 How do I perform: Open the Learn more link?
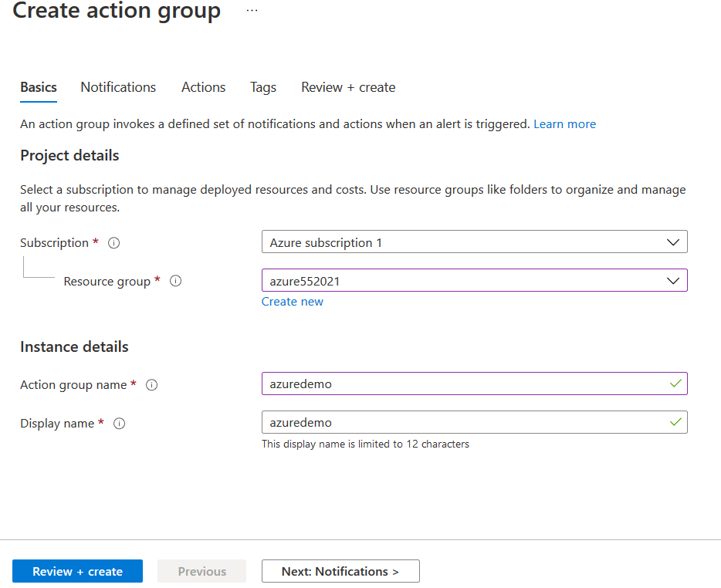[564, 124]
